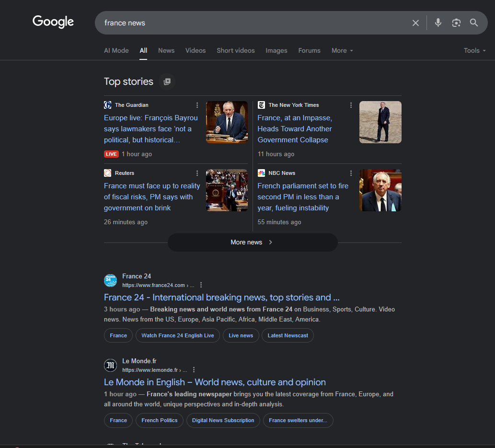Click the 'Le Monde.fr' site name
This screenshot has height=448, width=495.
click(x=139, y=361)
